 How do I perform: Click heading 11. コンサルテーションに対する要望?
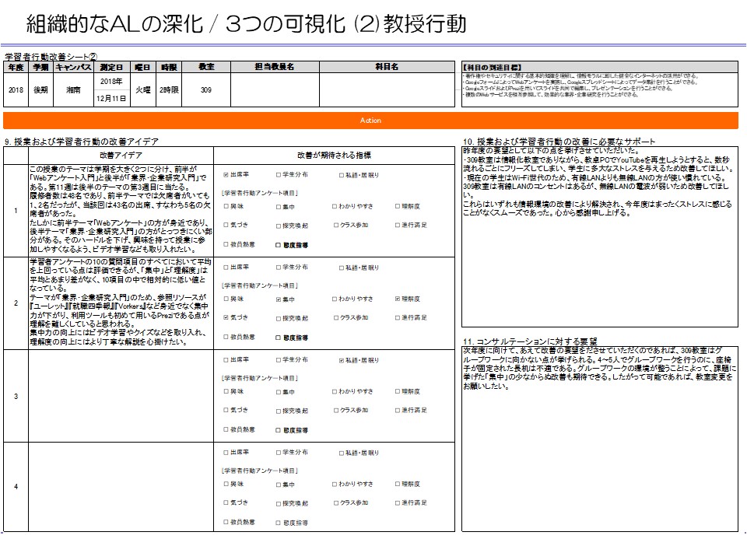530,341
